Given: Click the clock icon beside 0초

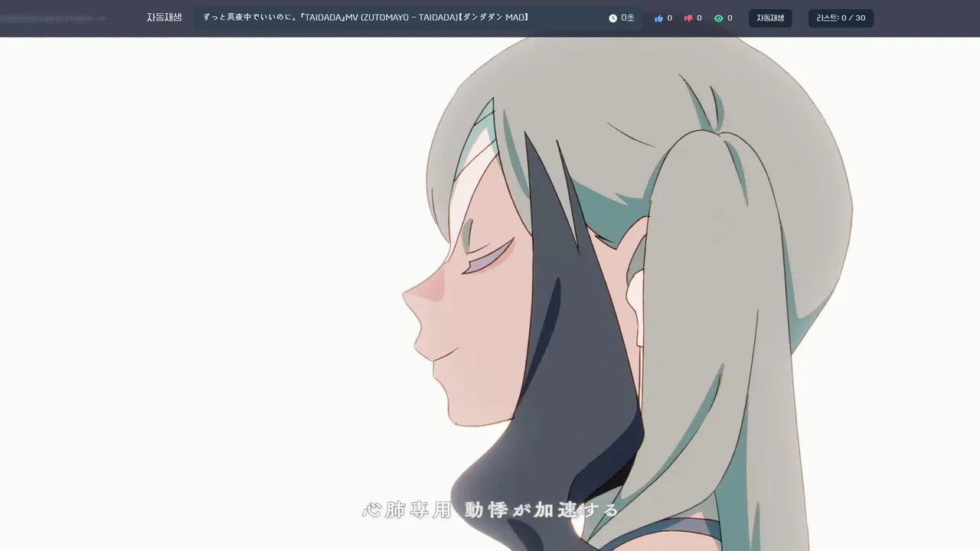Looking at the screenshot, I should (x=612, y=18).
